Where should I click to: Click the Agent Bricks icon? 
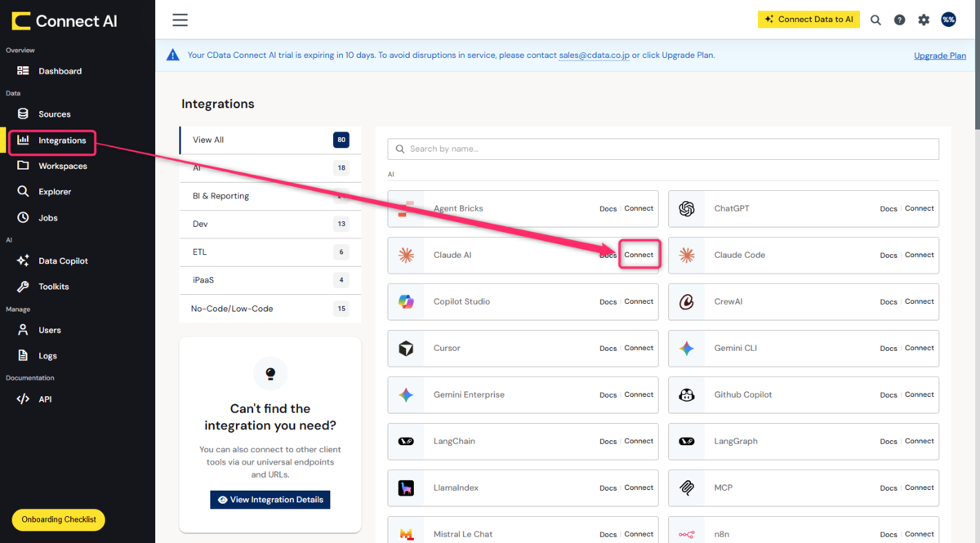point(406,209)
